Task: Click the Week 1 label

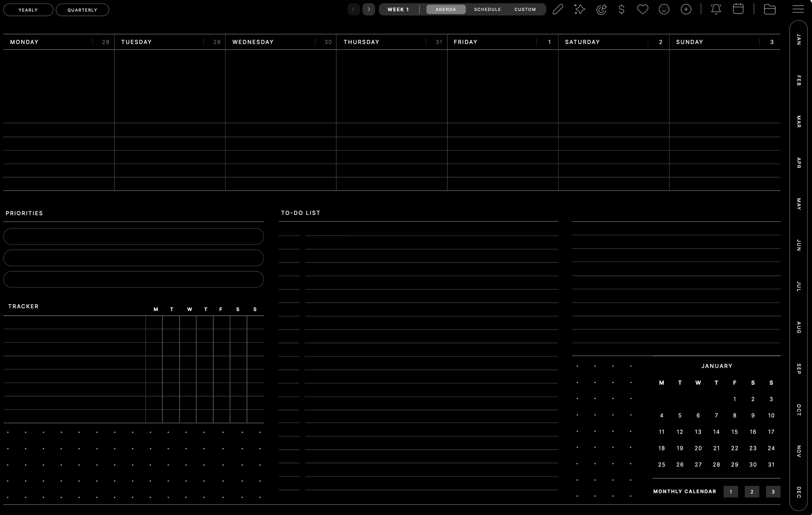Action: click(x=398, y=9)
